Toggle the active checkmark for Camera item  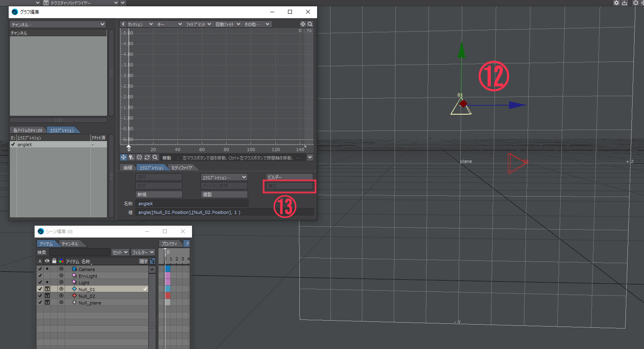click(40, 269)
